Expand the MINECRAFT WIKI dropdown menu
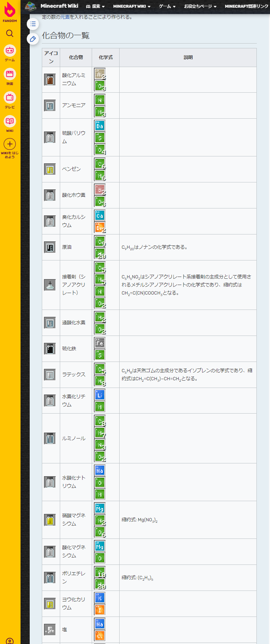Image resolution: width=270 pixels, height=644 pixels. (132, 6)
